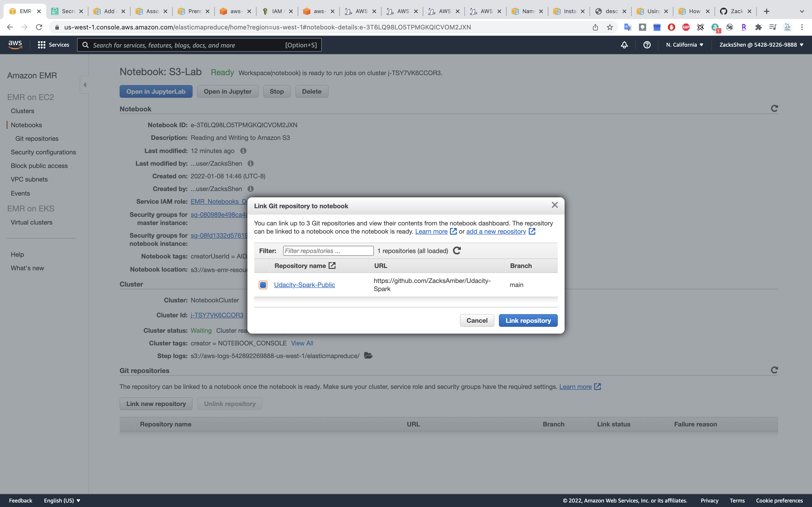Bookmark this page with star icon
The height and width of the screenshot is (507, 812).
pyautogui.click(x=610, y=27)
